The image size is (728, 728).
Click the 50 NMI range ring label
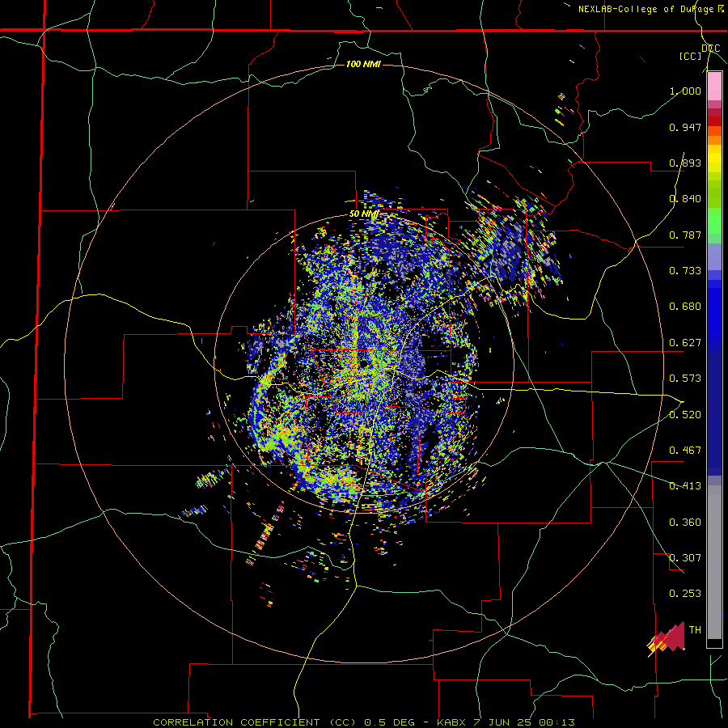click(x=364, y=214)
